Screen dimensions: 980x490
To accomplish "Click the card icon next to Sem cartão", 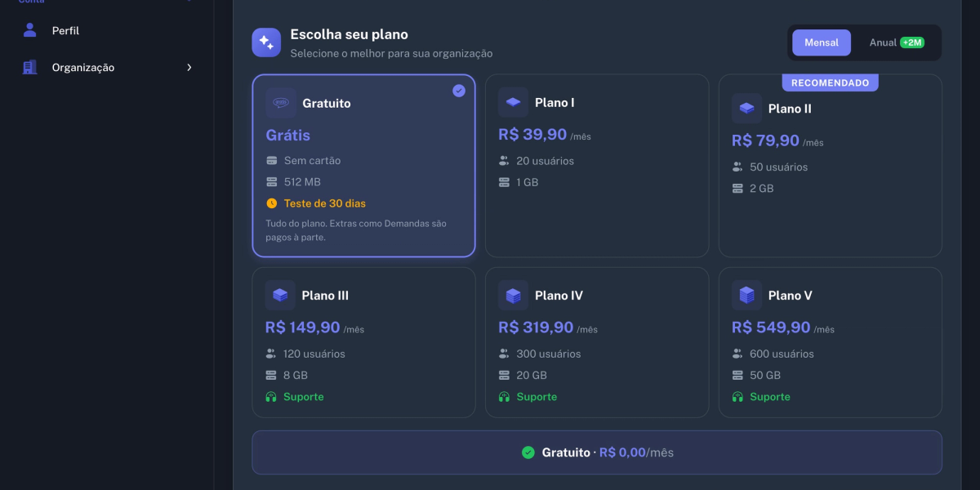I will tap(272, 161).
